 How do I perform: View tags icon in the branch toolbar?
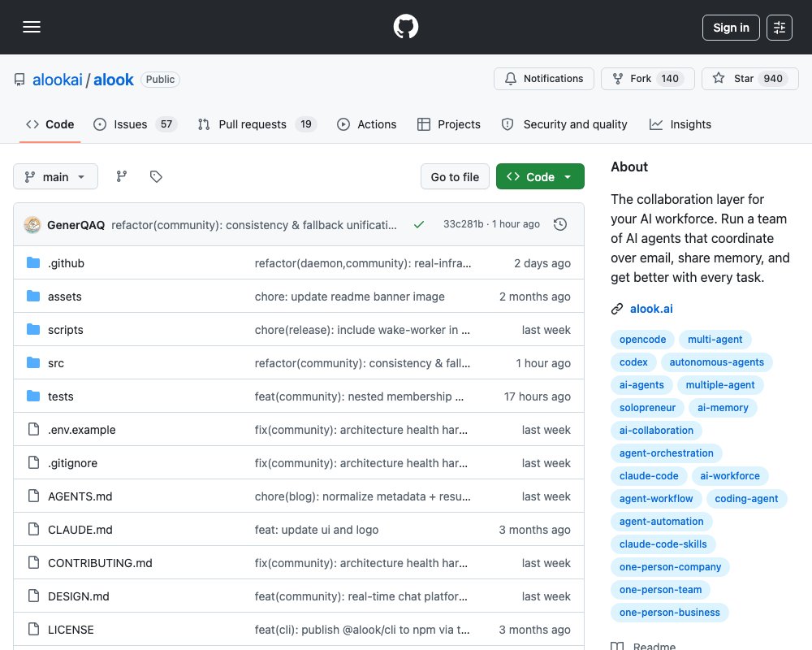(156, 177)
